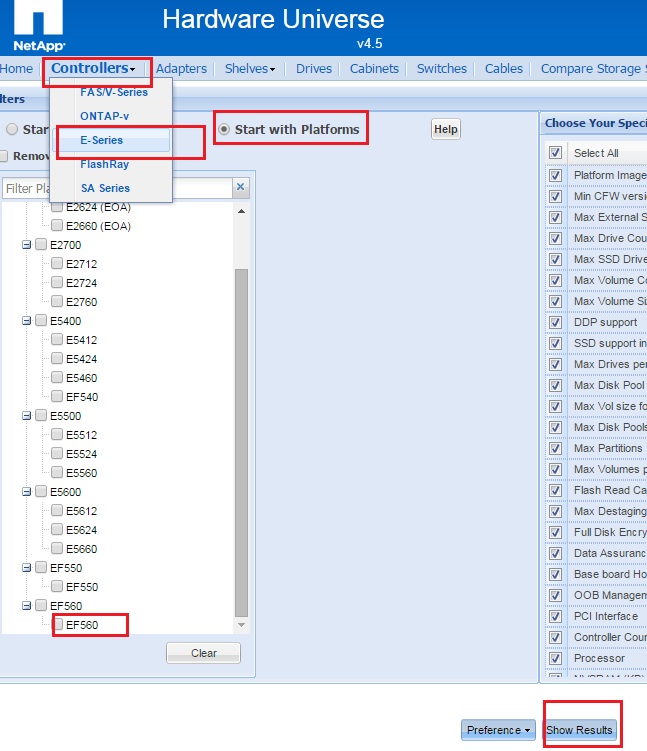Check the E2700 group checkbox
This screenshot has height=751, width=647.
pyautogui.click(x=41, y=244)
